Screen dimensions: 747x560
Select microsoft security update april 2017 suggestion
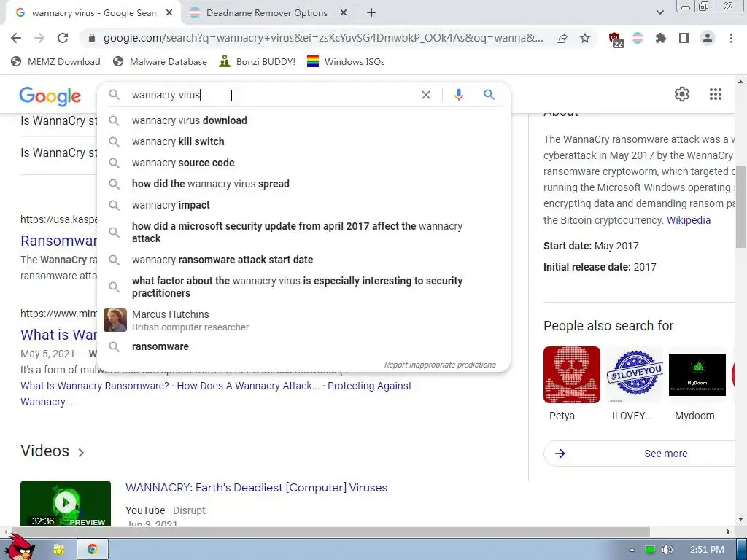(x=303, y=232)
